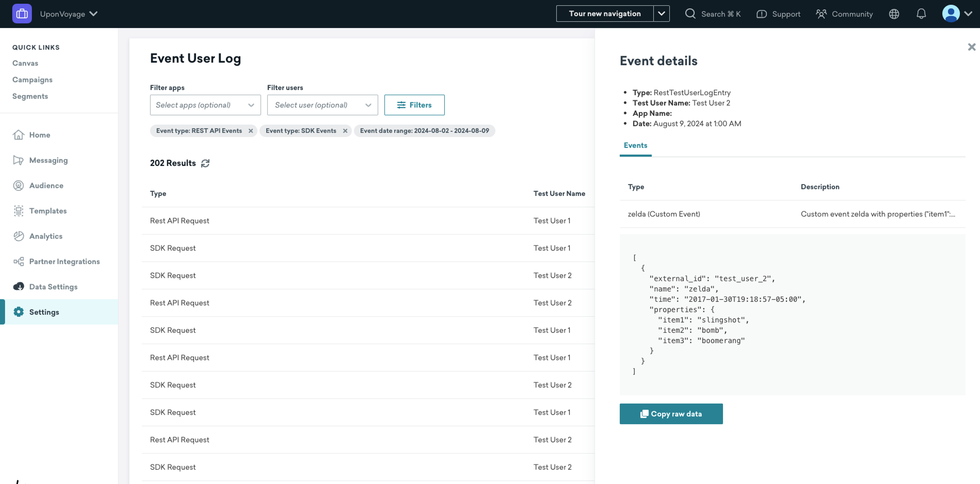Click the UponVoyage briefcase logo
This screenshot has width=980, height=484.
click(x=22, y=14)
